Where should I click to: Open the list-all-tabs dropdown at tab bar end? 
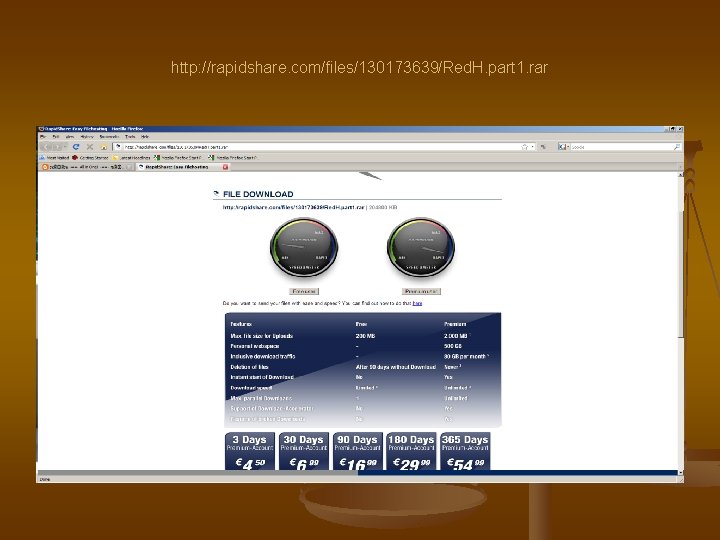[681, 167]
